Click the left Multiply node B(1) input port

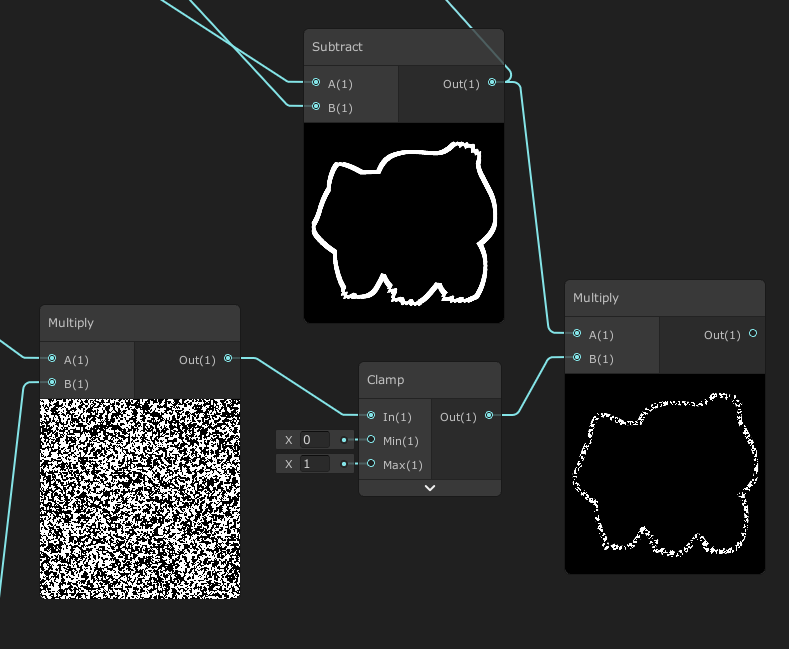(x=52, y=382)
